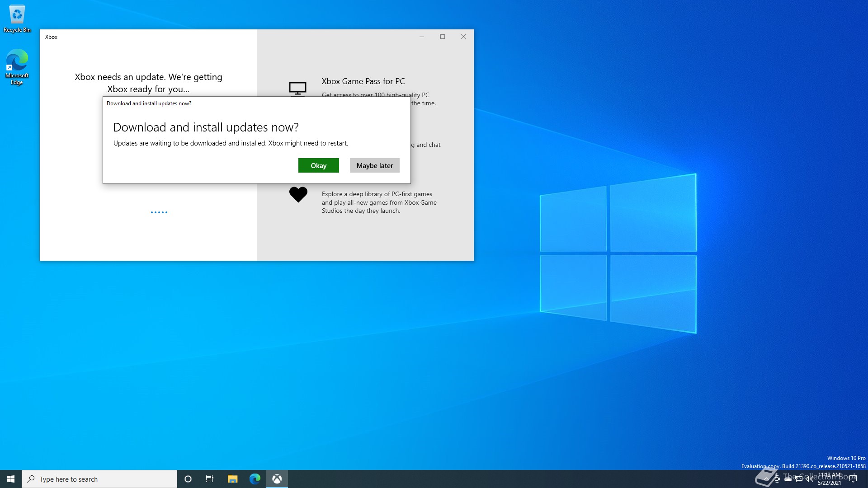Click the Type here to search box
The width and height of the screenshot is (868, 488).
(99, 479)
